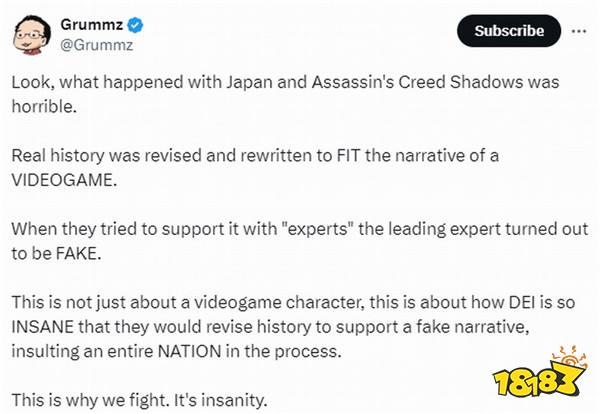Screen dimensions: 600x414
Task: Click the word "Japan" in the first line
Action: [249, 83]
